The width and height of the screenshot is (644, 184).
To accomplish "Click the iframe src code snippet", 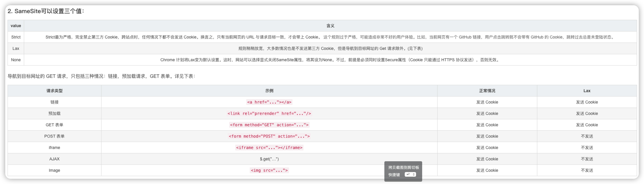I will pos(269,148).
